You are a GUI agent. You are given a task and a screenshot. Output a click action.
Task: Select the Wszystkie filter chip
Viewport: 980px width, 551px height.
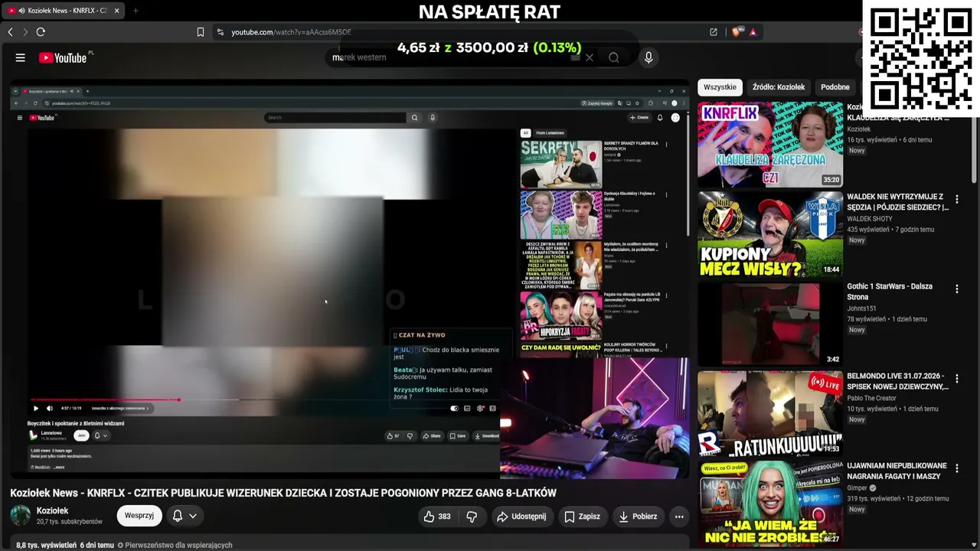pos(720,87)
